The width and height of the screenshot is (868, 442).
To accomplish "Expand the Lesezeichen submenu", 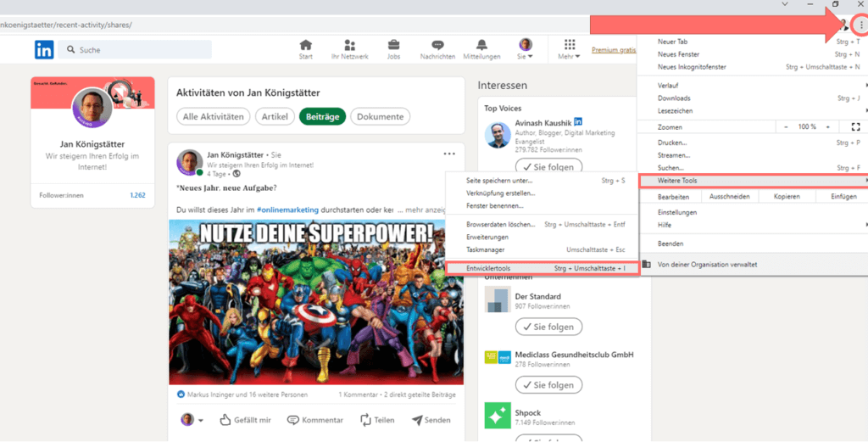I will [x=753, y=111].
